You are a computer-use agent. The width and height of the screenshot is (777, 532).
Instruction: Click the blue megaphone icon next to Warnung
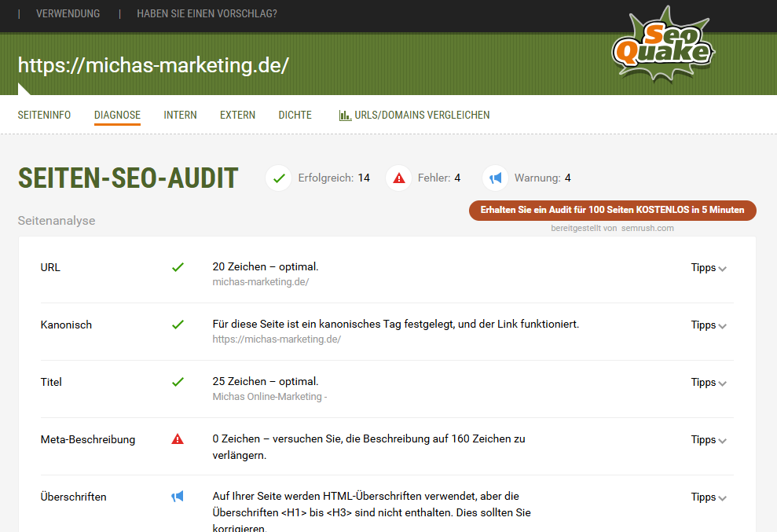point(496,178)
